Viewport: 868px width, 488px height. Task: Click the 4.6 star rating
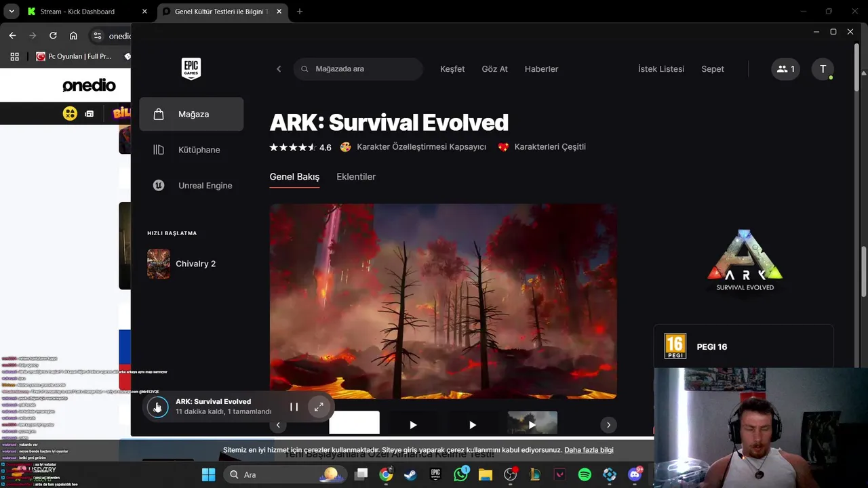pos(300,147)
